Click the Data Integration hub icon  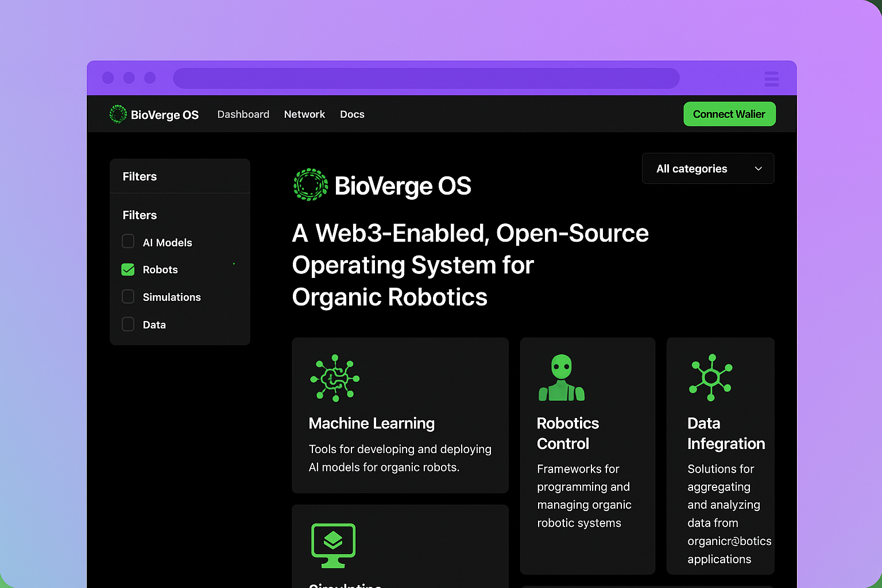(711, 377)
